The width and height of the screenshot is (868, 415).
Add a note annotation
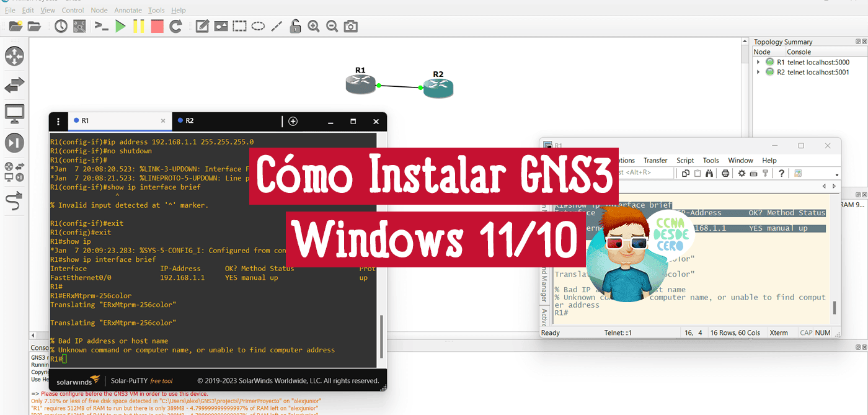[202, 26]
